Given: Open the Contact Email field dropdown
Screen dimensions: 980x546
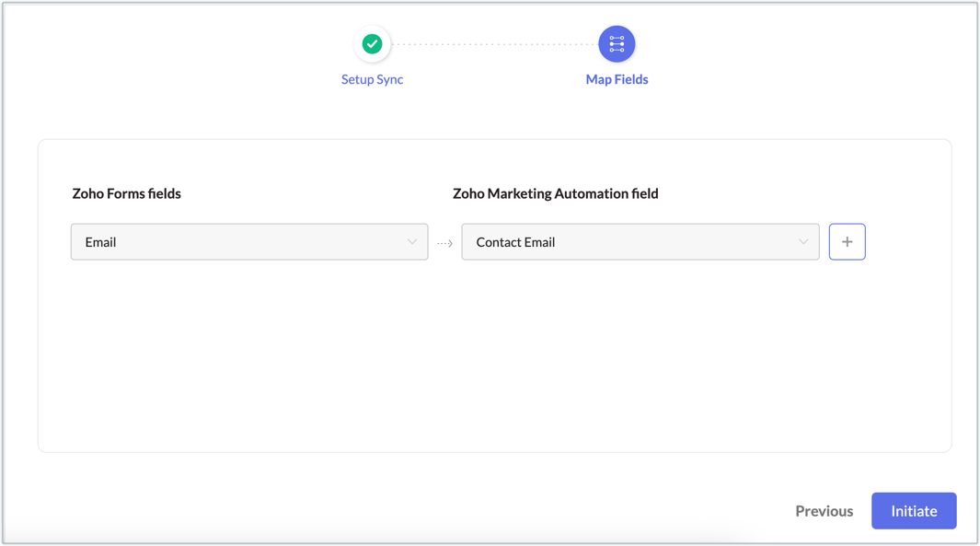Looking at the screenshot, I should coord(640,242).
